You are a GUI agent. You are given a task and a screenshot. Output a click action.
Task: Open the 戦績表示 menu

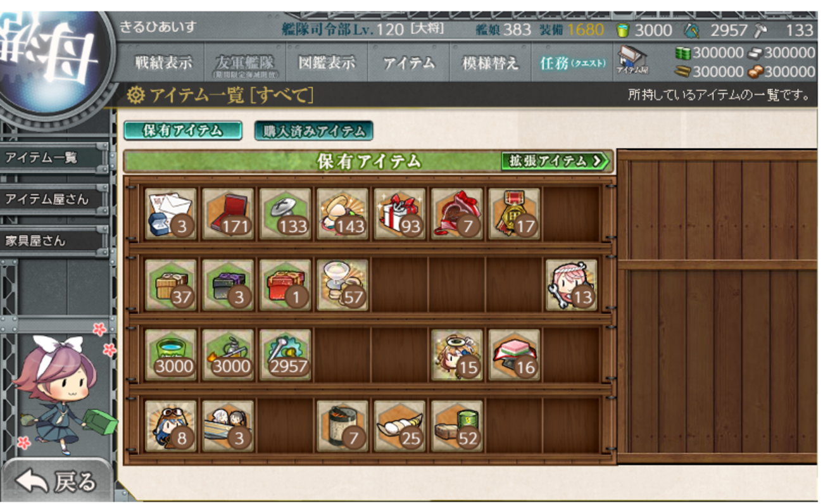(163, 63)
